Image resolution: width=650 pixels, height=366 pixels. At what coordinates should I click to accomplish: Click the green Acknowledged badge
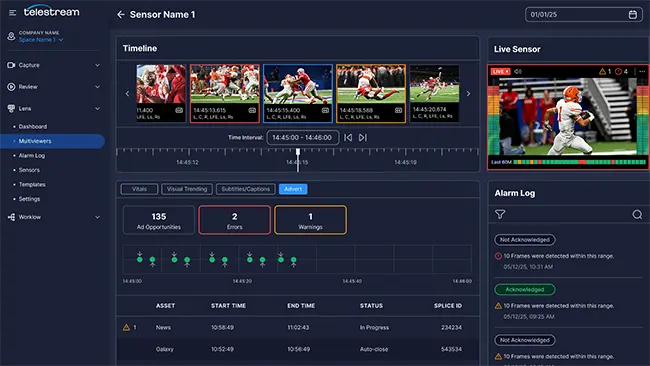tap(525, 289)
